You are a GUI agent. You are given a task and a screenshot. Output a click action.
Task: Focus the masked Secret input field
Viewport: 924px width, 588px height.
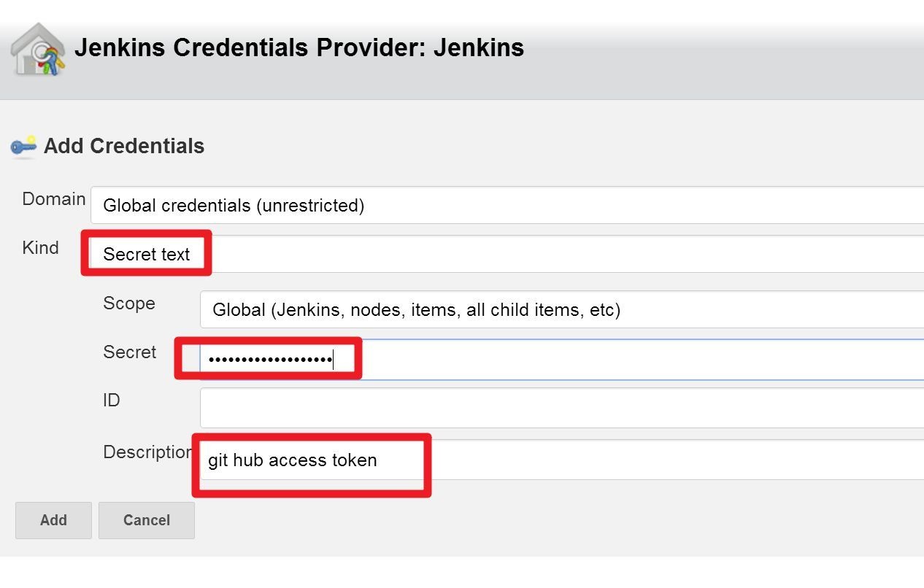click(x=562, y=359)
